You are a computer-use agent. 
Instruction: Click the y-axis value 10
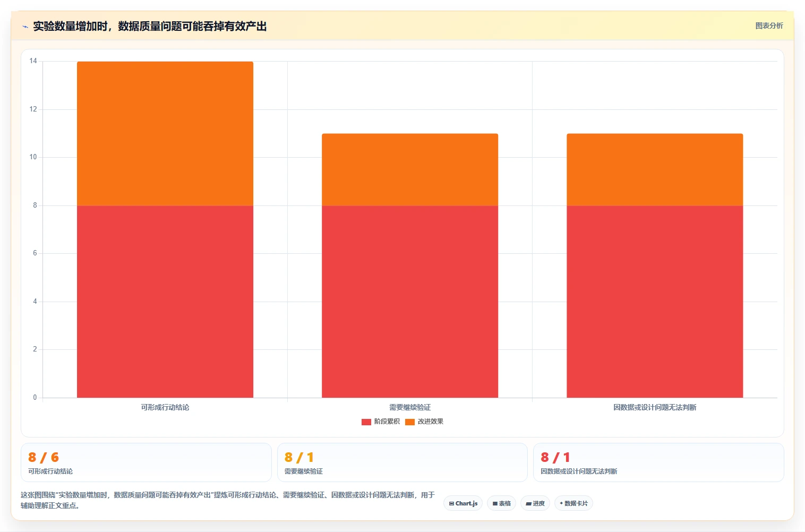[x=33, y=157]
